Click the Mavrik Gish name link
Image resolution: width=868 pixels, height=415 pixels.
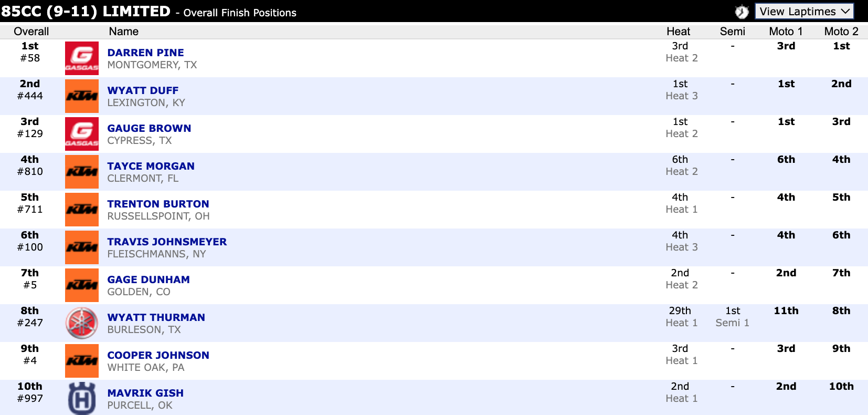click(145, 393)
